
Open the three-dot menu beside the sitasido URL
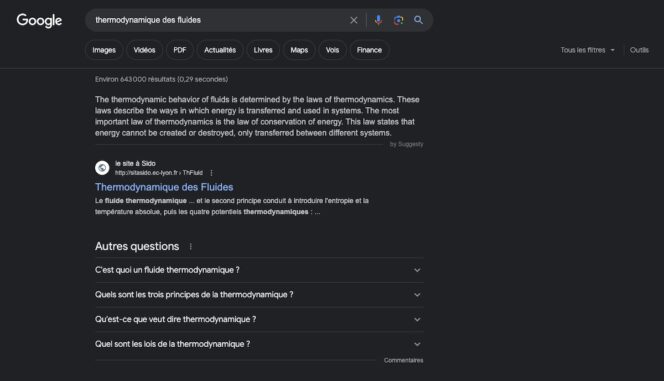(211, 173)
